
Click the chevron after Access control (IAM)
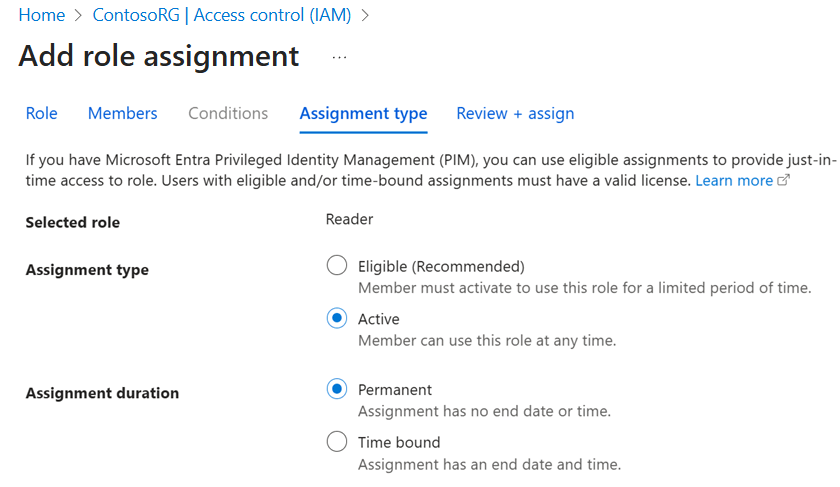click(x=364, y=15)
